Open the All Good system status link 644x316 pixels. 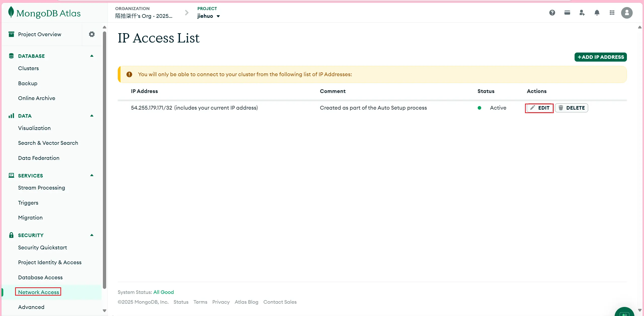164,292
